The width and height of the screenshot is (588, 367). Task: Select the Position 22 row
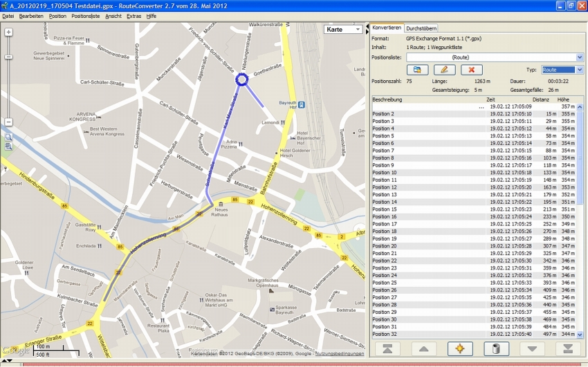pyautogui.click(x=474, y=261)
